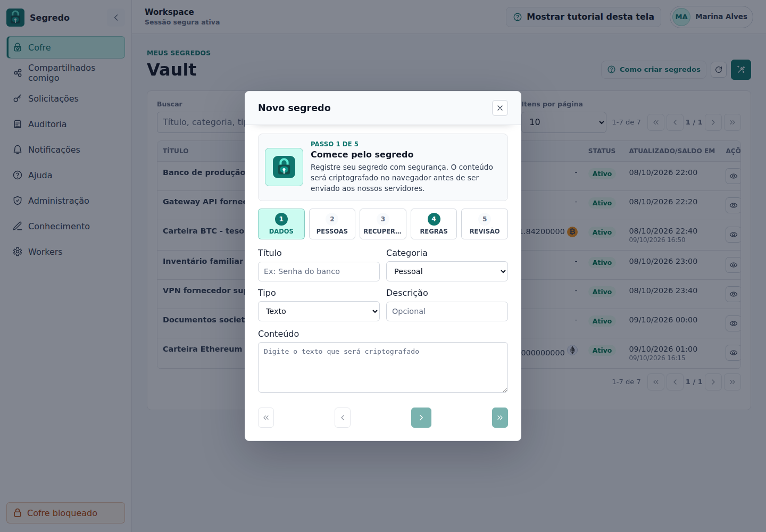This screenshot has height=532, width=766.
Task: Go to Solicitações
Action: pyautogui.click(x=66, y=98)
